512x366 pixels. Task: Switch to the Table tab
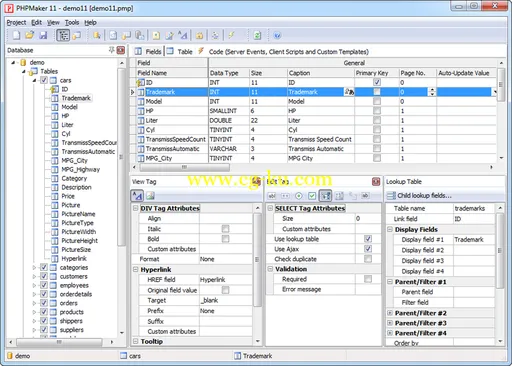click(x=180, y=52)
